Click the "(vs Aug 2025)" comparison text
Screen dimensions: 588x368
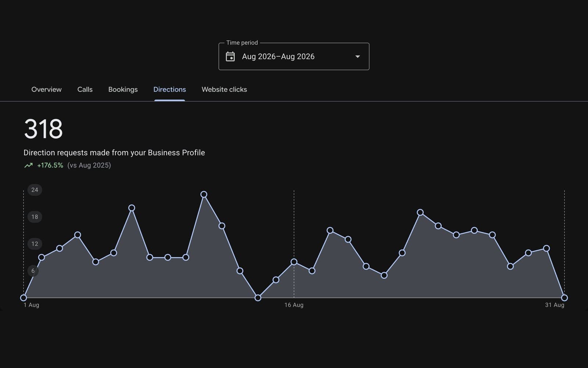point(89,165)
